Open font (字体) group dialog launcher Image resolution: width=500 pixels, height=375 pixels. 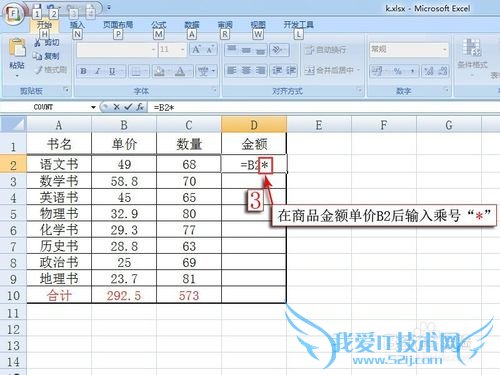(214, 90)
